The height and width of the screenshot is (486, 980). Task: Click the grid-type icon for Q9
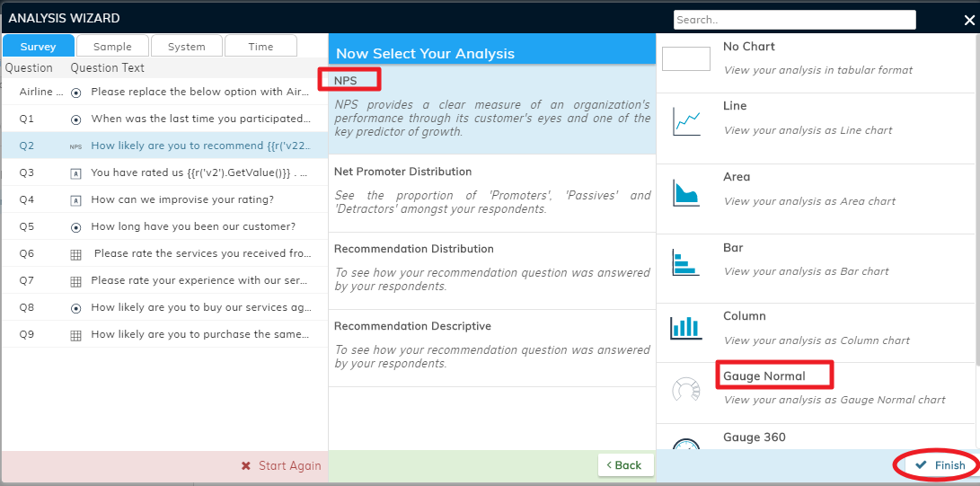[x=75, y=335]
